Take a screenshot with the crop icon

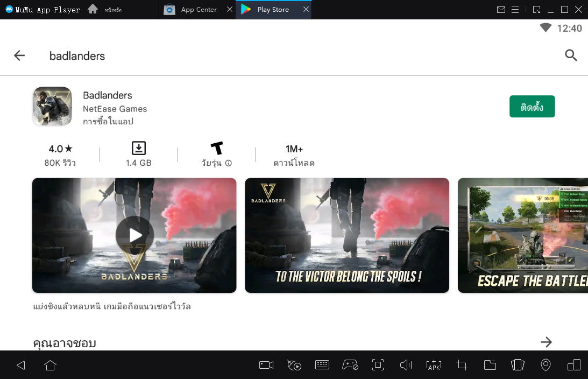pos(462,365)
